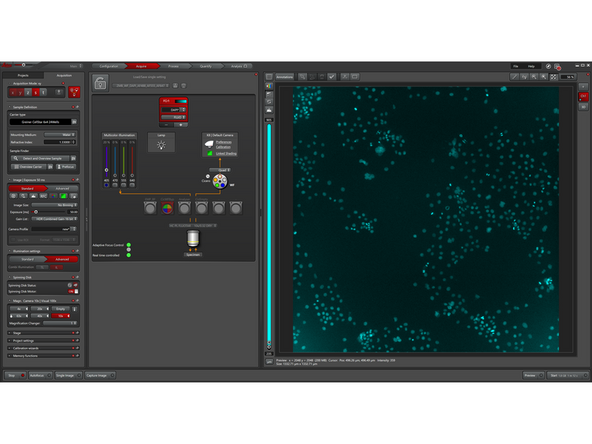Open the Magnification Changer dropdown
This screenshot has width=592, height=444.
(60, 323)
